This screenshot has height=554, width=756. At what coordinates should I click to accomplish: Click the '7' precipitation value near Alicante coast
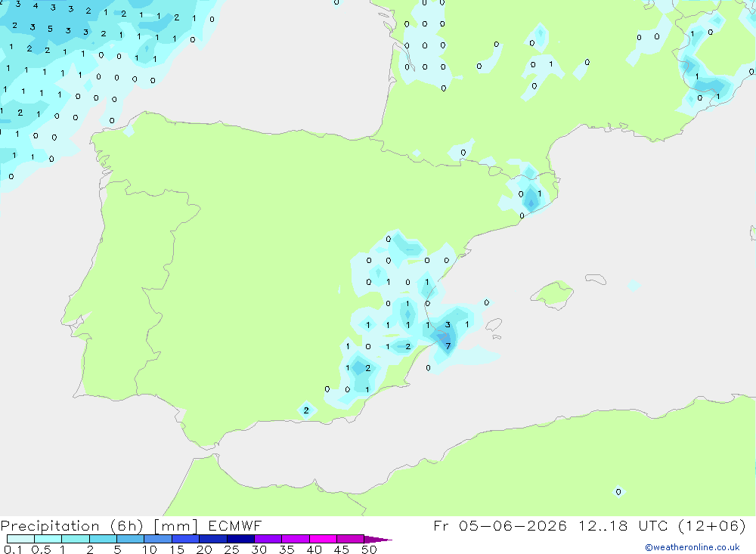coord(448,346)
